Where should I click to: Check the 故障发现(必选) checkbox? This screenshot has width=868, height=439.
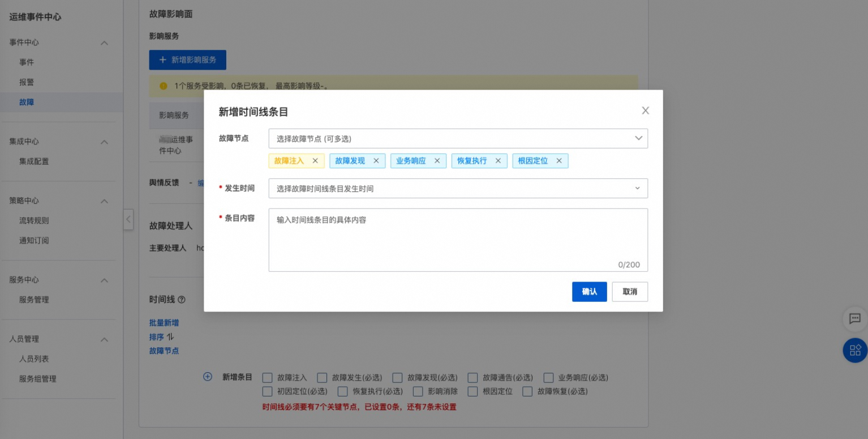[x=398, y=377]
